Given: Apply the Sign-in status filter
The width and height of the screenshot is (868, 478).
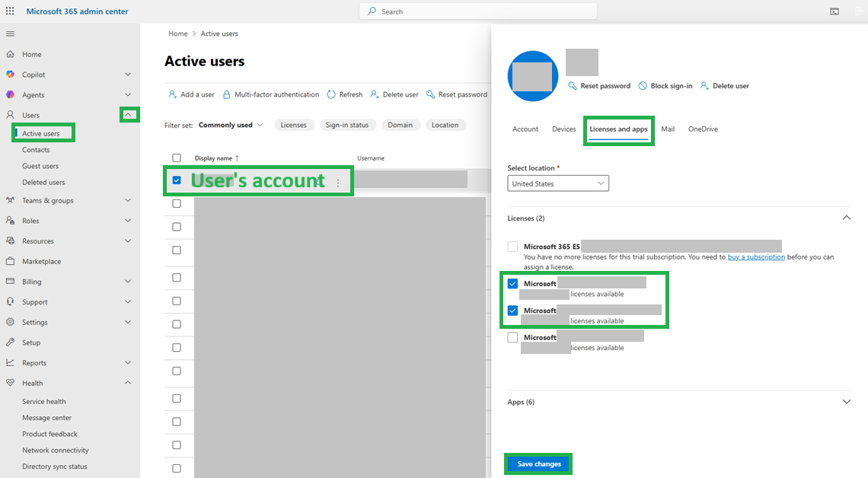Looking at the screenshot, I should [347, 125].
